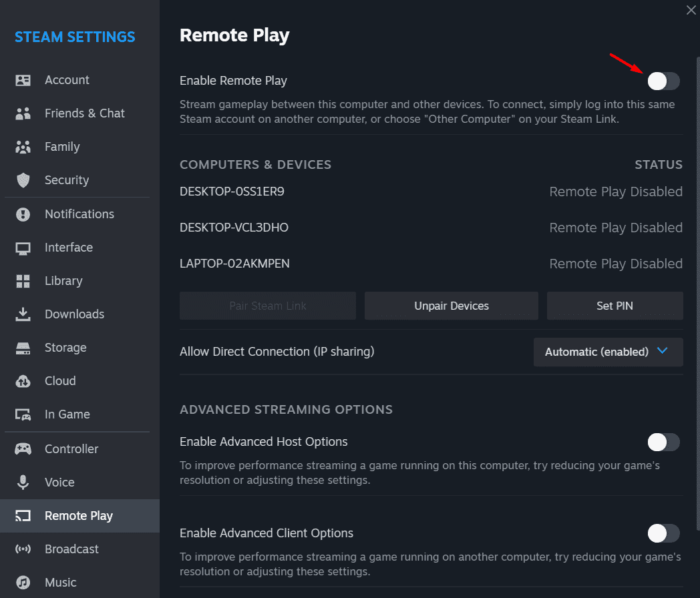
Task: Toggle Enable Advanced Host Options on
Action: (663, 442)
